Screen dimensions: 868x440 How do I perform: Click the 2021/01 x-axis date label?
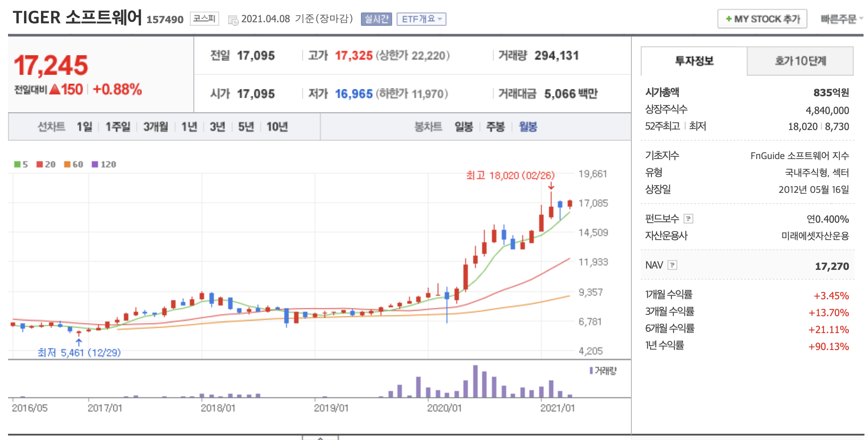[x=557, y=408]
